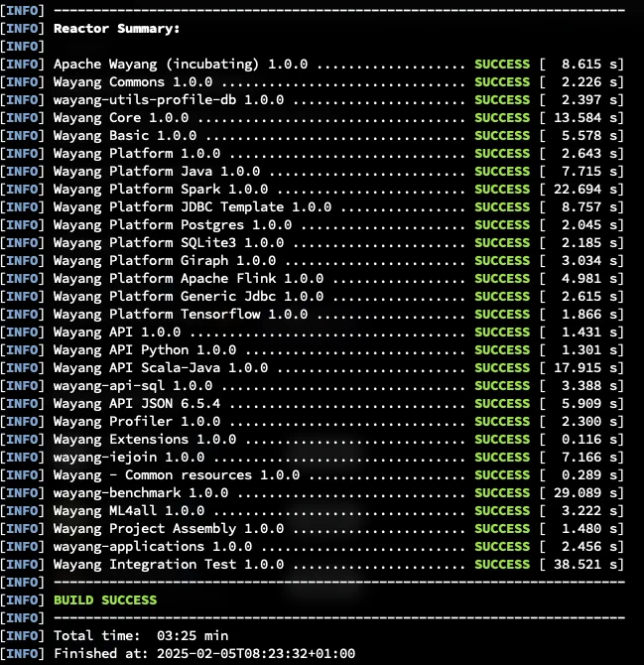Viewport: 644px width, 665px height.
Task: Select 'Wayang Platform Postgres 1.0.0' text
Action: click(172, 224)
